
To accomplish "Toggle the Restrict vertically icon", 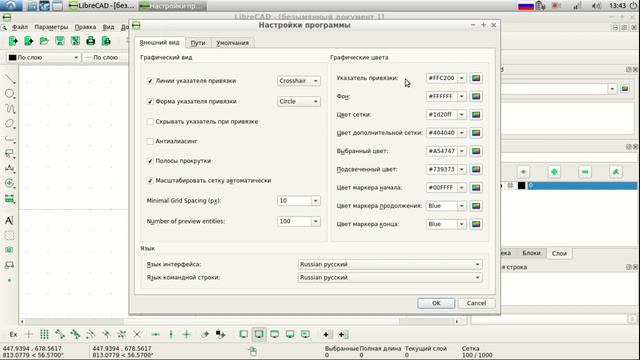I will click(171, 335).
